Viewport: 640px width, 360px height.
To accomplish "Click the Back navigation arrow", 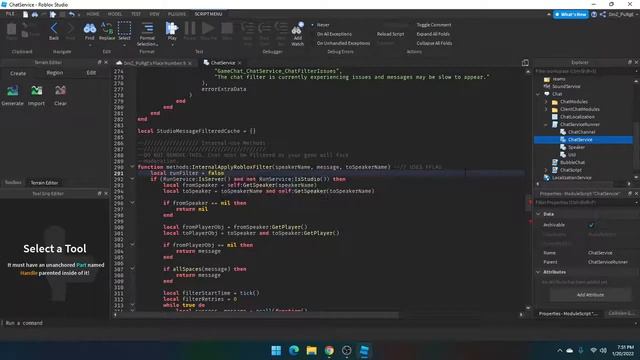I will pyautogui.click(x=54, y=29).
